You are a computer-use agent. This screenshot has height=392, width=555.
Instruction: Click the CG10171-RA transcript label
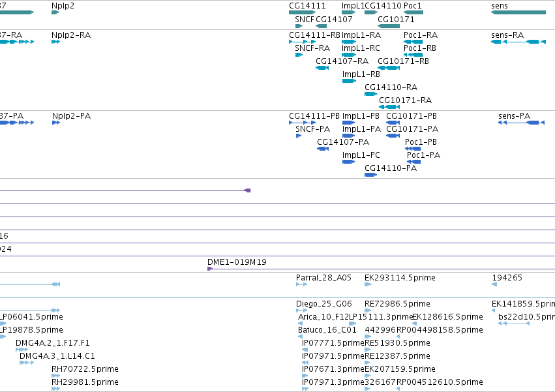406,100
